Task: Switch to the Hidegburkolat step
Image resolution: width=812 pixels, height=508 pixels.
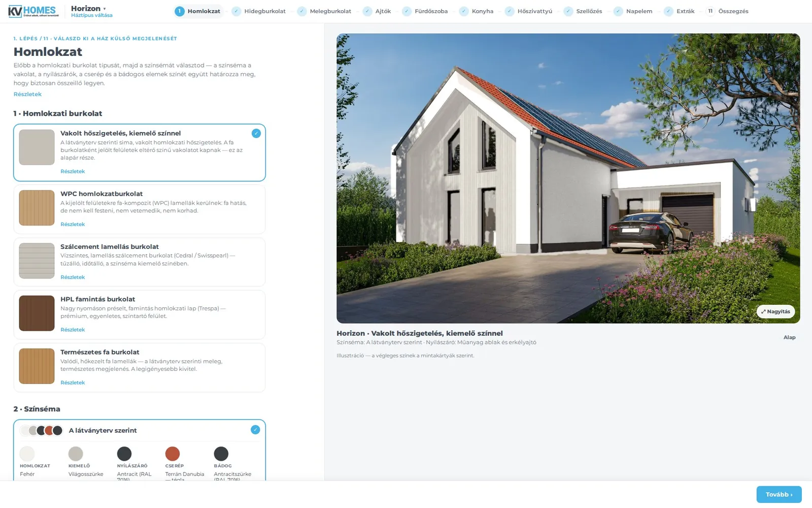Action: click(x=259, y=11)
